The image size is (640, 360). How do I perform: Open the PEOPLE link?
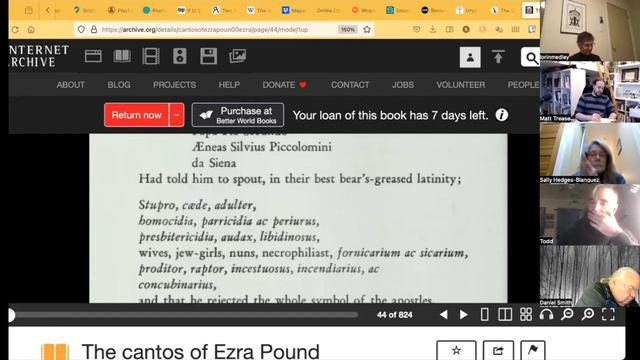click(523, 85)
